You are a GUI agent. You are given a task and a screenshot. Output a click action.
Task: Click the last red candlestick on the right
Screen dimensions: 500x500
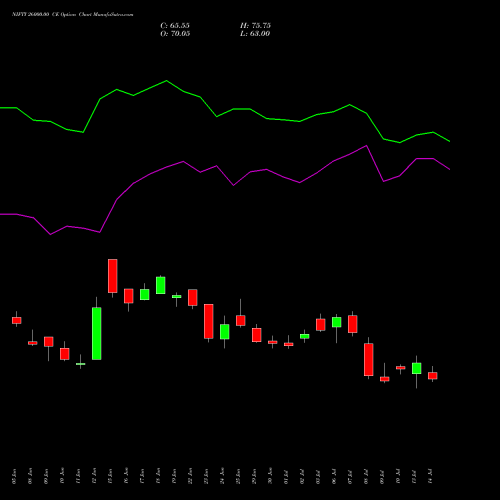pos(433,376)
